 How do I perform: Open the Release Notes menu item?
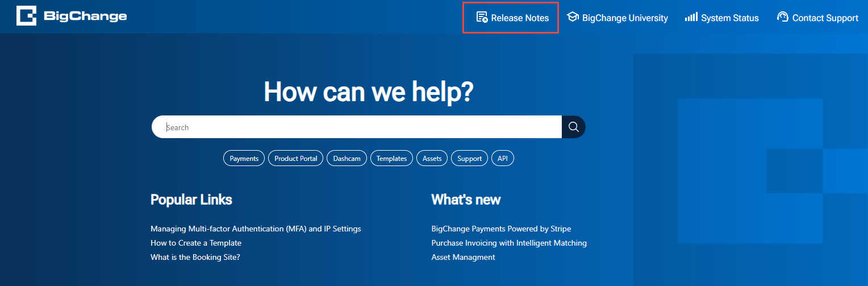point(519,18)
